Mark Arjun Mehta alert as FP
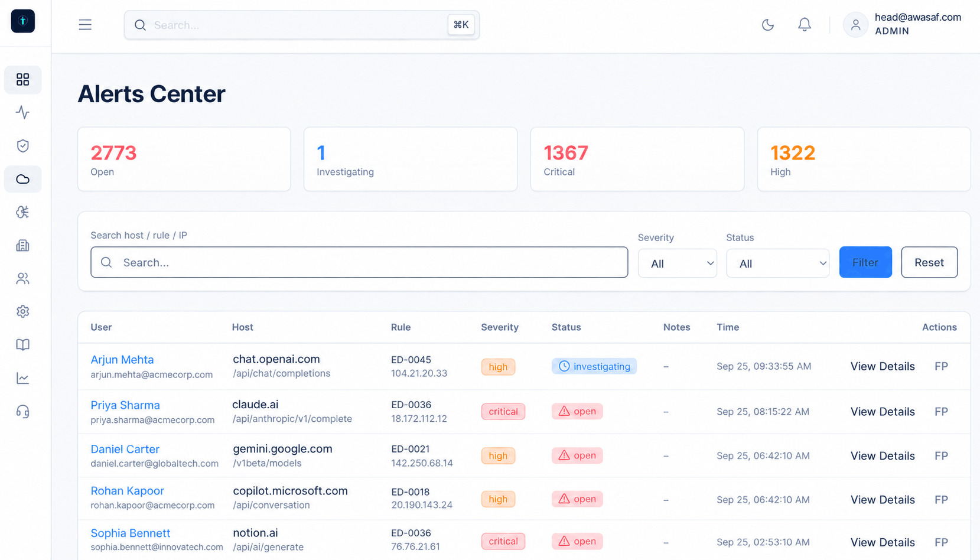The image size is (980, 560). pyautogui.click(x=942, y=366)
